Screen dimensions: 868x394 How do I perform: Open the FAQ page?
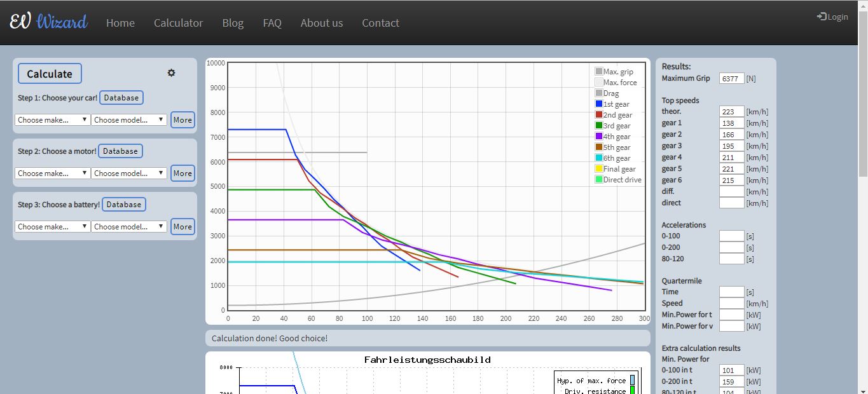[x=272, y=23]
